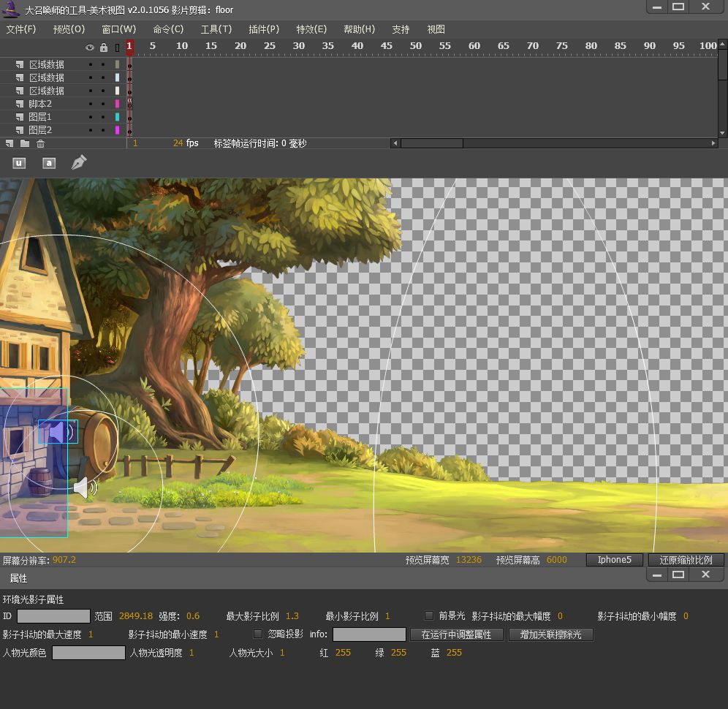Click the 最大影子比例 value 1.3
The height and width of the screenshot is (709, 728).
(292, 615)
